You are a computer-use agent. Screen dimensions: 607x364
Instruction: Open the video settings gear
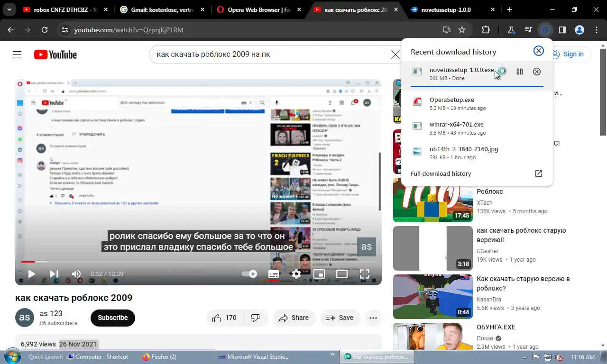[296, 273]
